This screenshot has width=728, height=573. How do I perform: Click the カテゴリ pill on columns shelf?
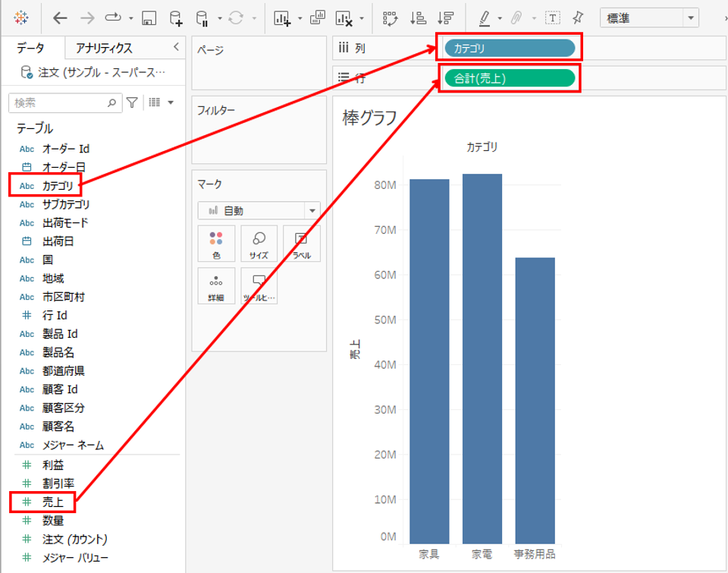[x=510, y=48]
